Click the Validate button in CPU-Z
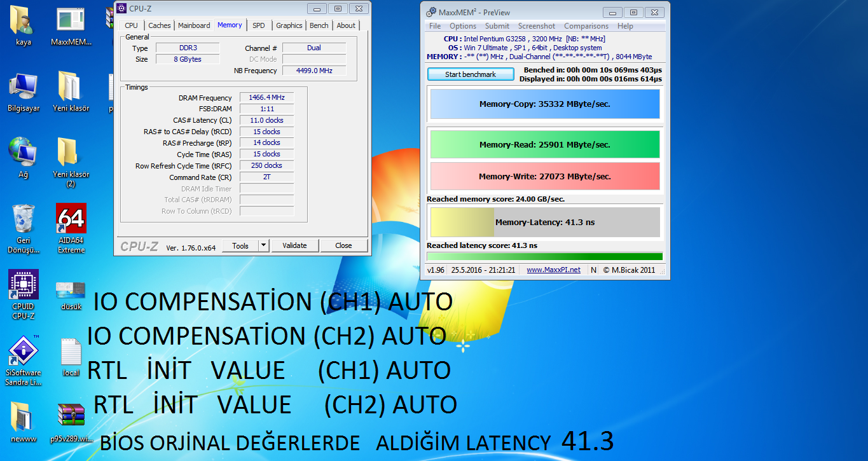Viewport: 868px width, 461px height. tap(294, 245)
